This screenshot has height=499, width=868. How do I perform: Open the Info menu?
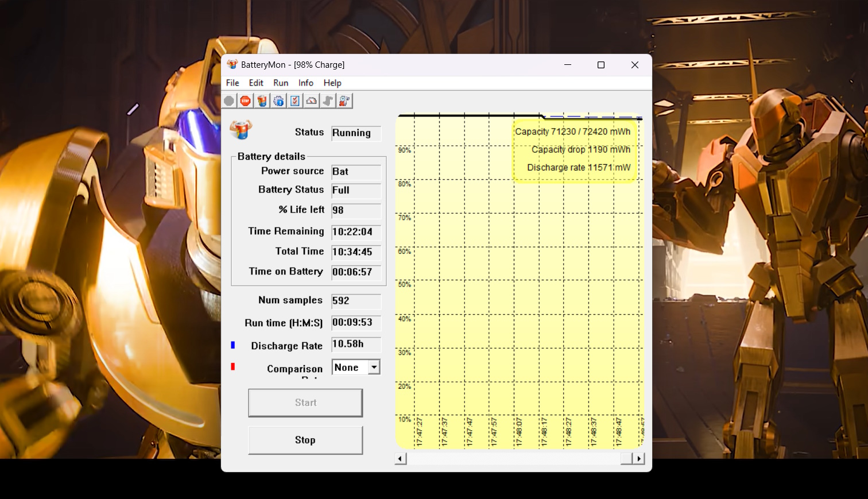[x=306, y=83]
